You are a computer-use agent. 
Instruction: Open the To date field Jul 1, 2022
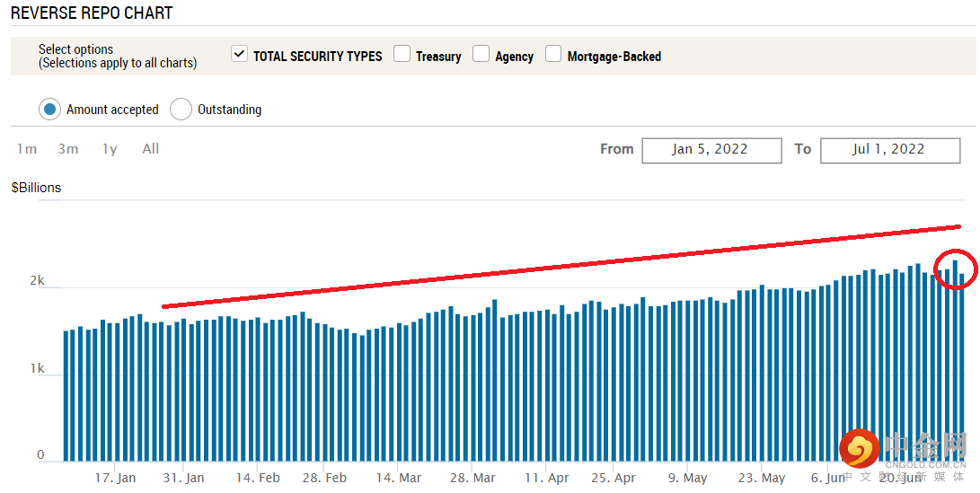(889, 150)
